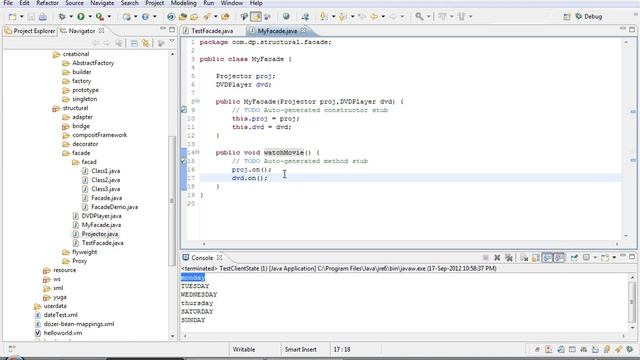Click the Remove All Terminated Launches icon

click(x=509, y=258)
